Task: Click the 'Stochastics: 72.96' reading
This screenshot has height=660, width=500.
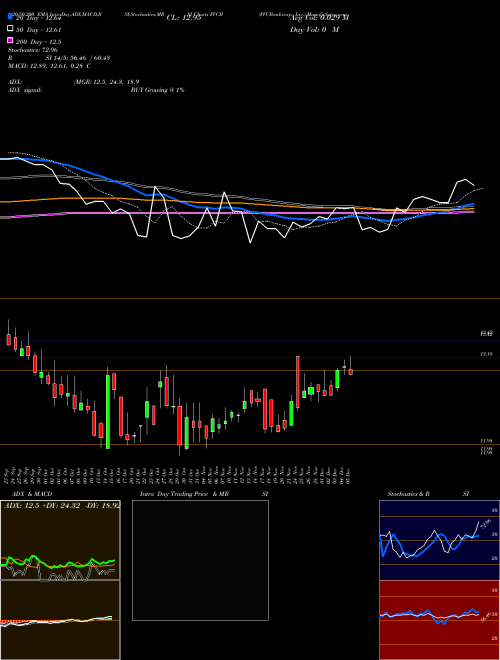Action: point(33,50)
